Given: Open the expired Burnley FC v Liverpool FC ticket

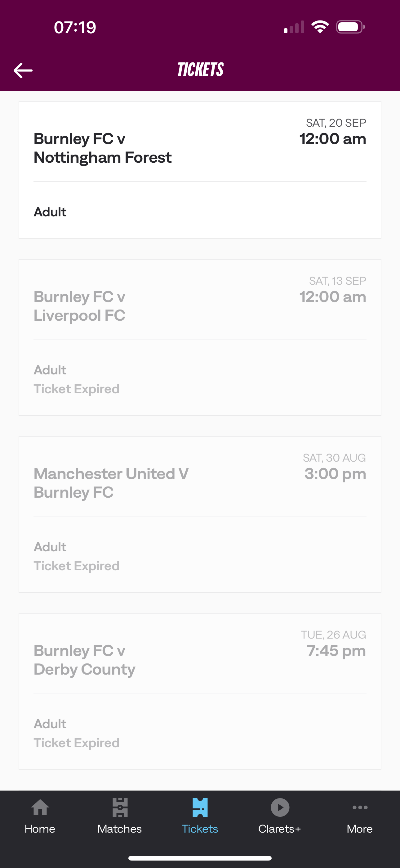Looking at the screenshot, I should click(200, 337).
